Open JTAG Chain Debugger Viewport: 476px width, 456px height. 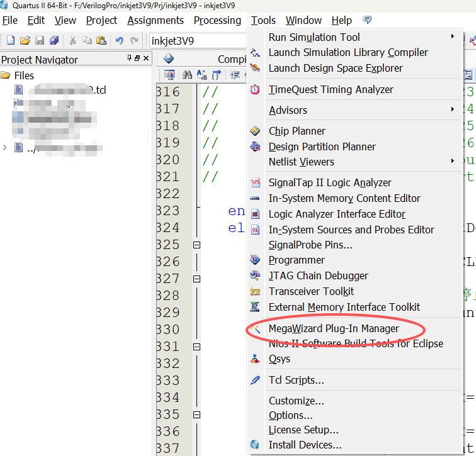pyautogui.click(x=318, y=275)
